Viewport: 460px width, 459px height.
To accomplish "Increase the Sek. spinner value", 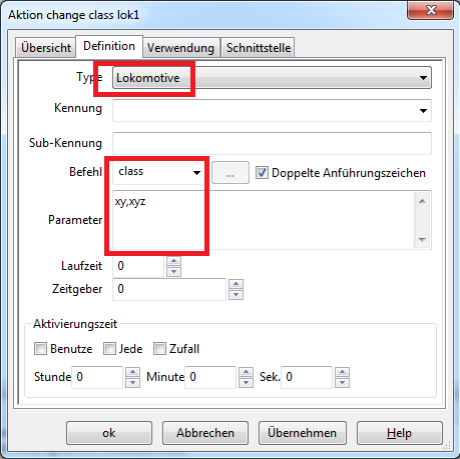I will point(342,372).
